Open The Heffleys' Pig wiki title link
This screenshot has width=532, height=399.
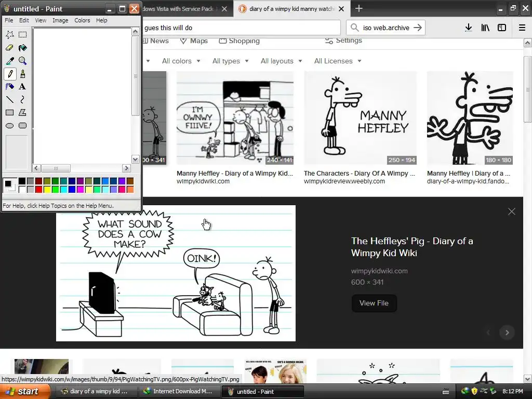412,247
